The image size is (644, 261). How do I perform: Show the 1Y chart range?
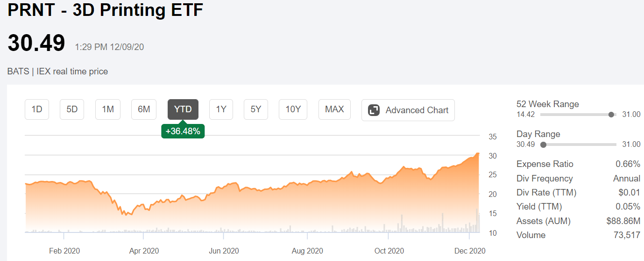[x=221, y=109]
